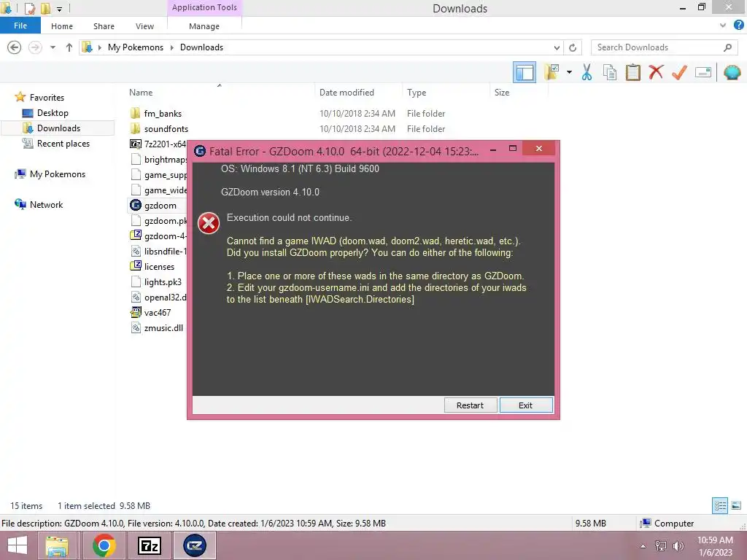
Task: Click the network tray icon
Action: pyautogui.click(x=661, y=546)
